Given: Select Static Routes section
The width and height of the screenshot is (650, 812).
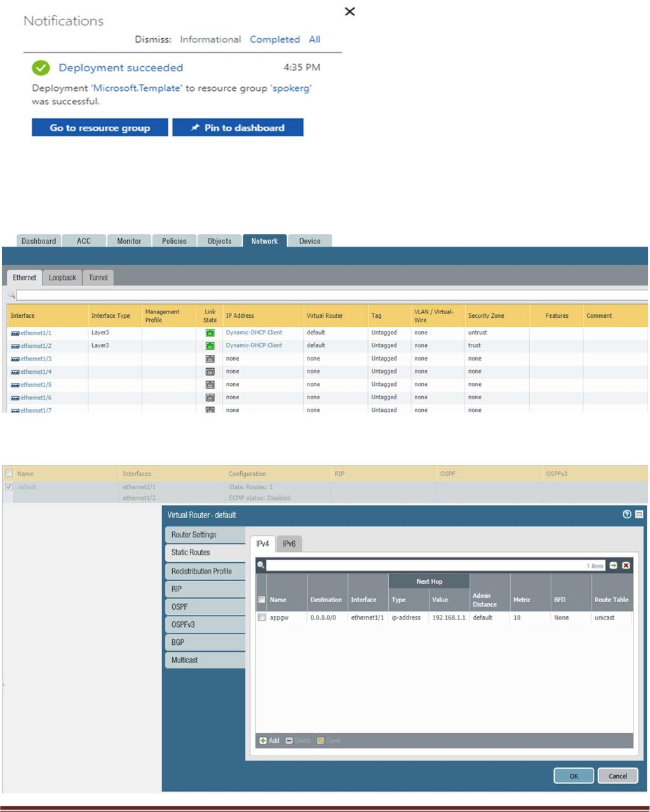Looking at the screenshot, I should (205, 553).
